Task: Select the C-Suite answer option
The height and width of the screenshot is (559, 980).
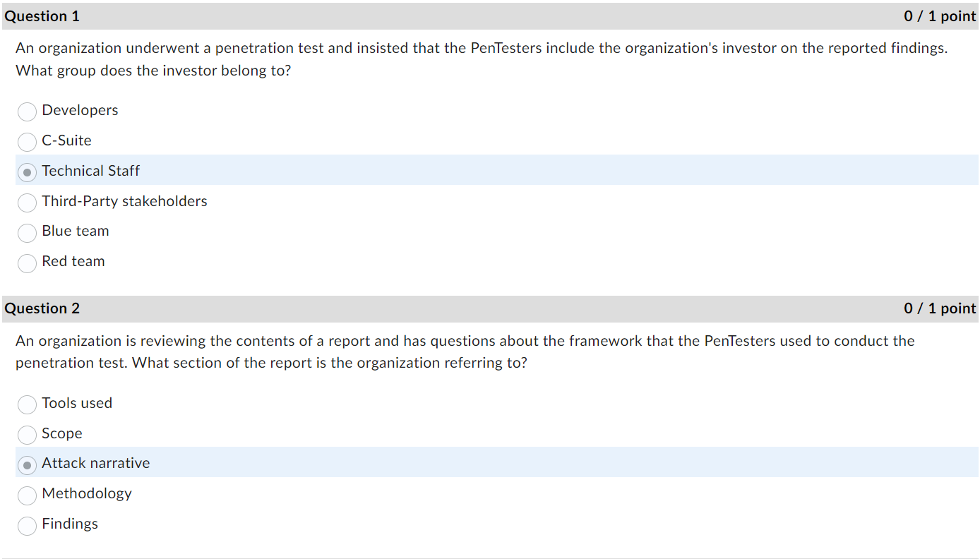Action: tap(27, 142)
